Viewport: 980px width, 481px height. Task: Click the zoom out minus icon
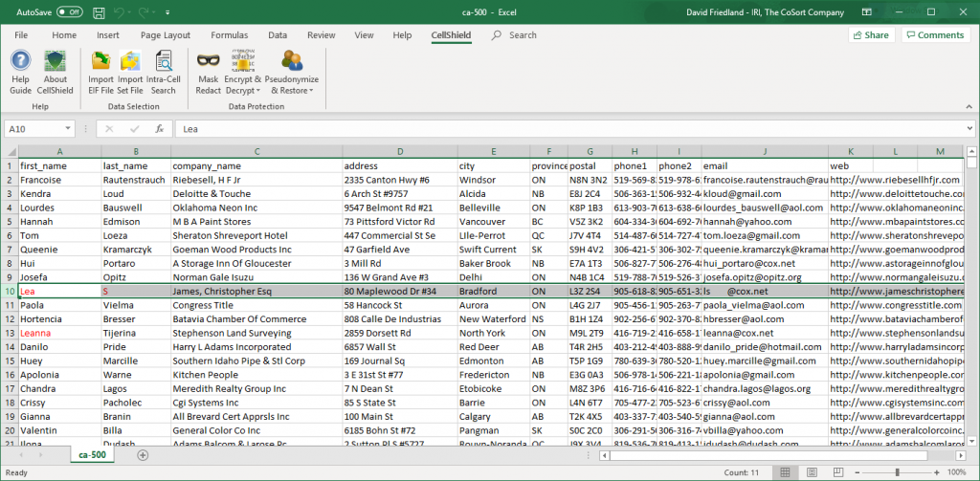tap(857, 471)
